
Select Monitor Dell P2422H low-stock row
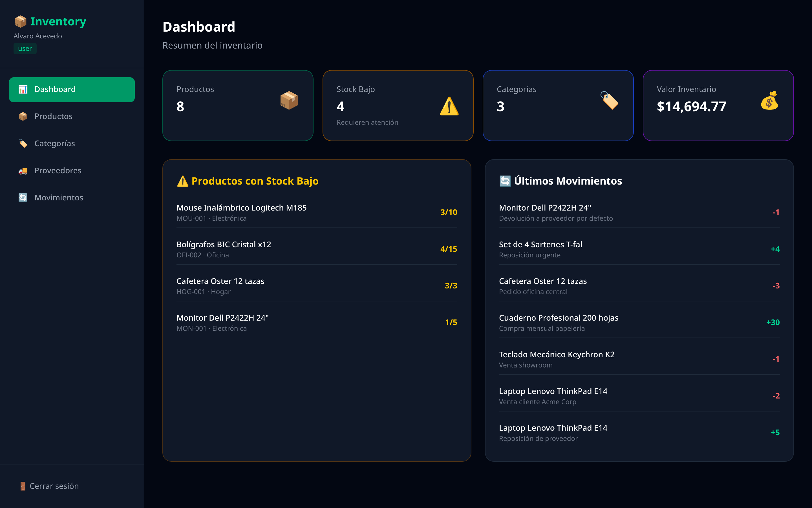click(317, 323)
